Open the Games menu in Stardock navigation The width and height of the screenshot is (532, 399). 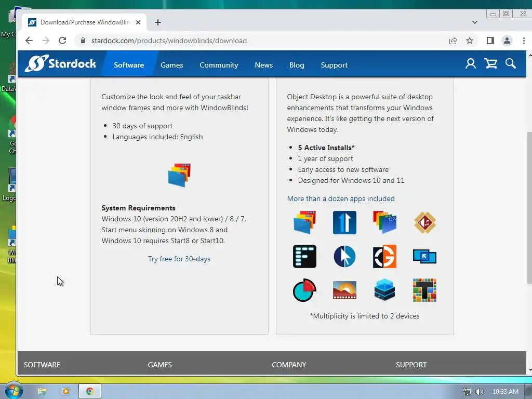point(171,65)
